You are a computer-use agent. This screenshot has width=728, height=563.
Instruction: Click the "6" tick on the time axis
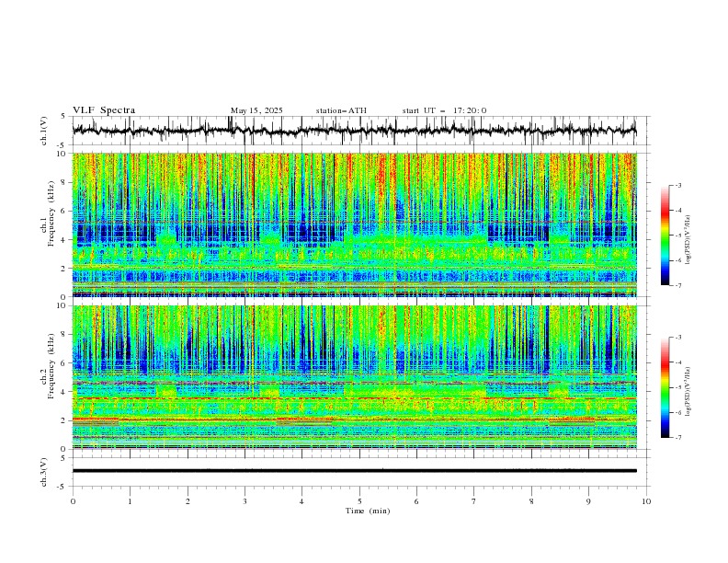[416, 501]
